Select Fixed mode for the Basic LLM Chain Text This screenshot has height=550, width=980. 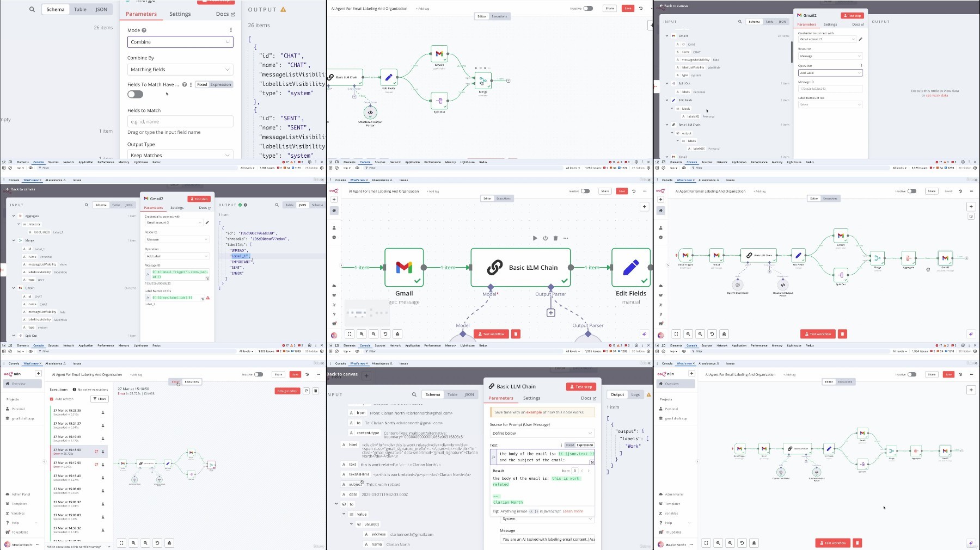click(x=570, y=445)
